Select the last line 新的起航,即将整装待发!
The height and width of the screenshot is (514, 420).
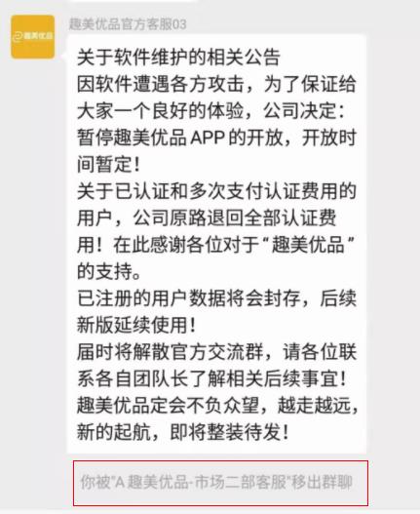[183, 432]
